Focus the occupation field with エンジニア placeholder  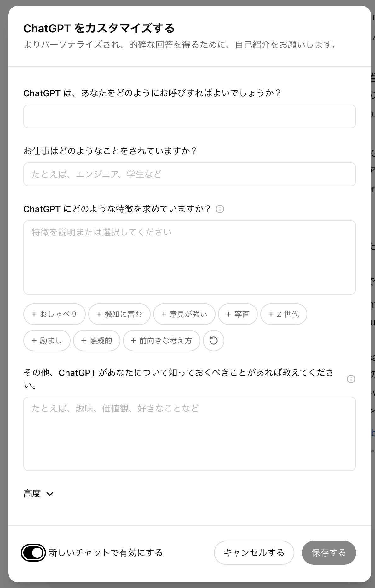tap(190, 174)
